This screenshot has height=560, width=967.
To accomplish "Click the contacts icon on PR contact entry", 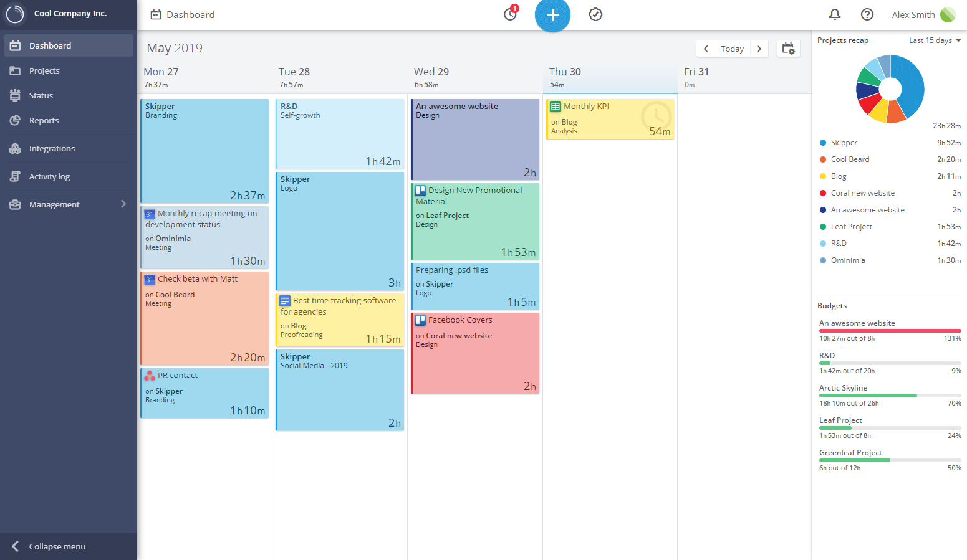I will tap(150, 375).
